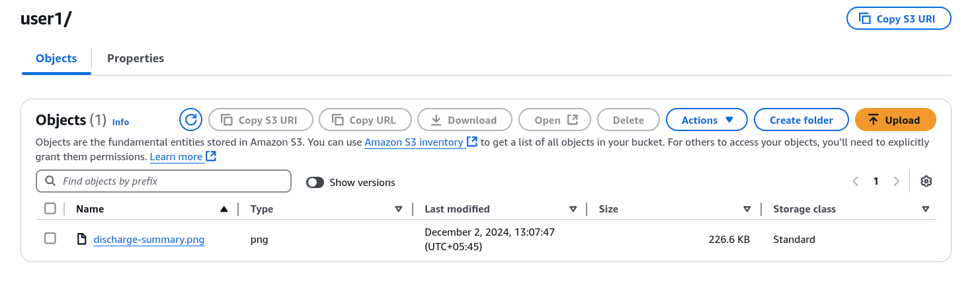Click the refresh objects icon
Screen dimensions: 980x284
[x=190, y=120]
